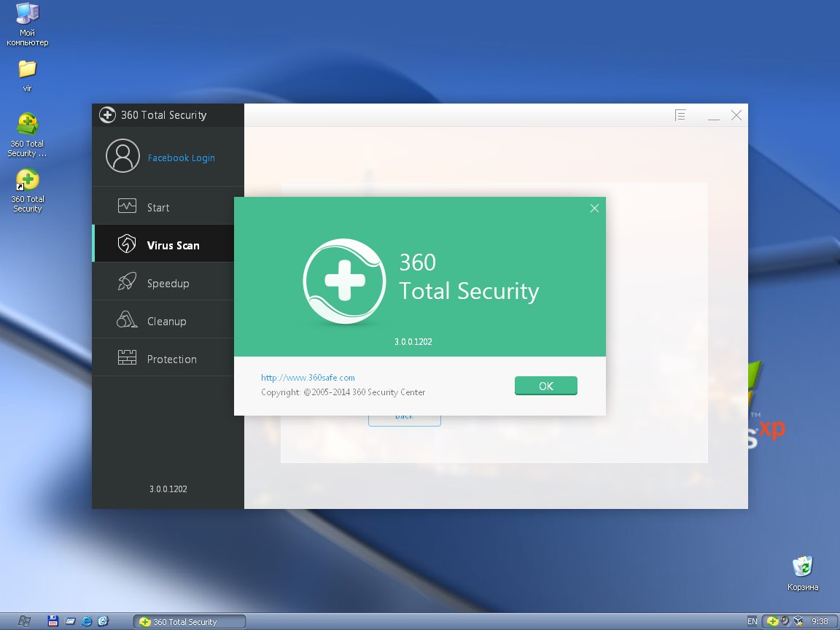Click the 360 Total Security taskbar button
Image resolution: width=840 pixels, height=630 pixels.
(190, 621)
